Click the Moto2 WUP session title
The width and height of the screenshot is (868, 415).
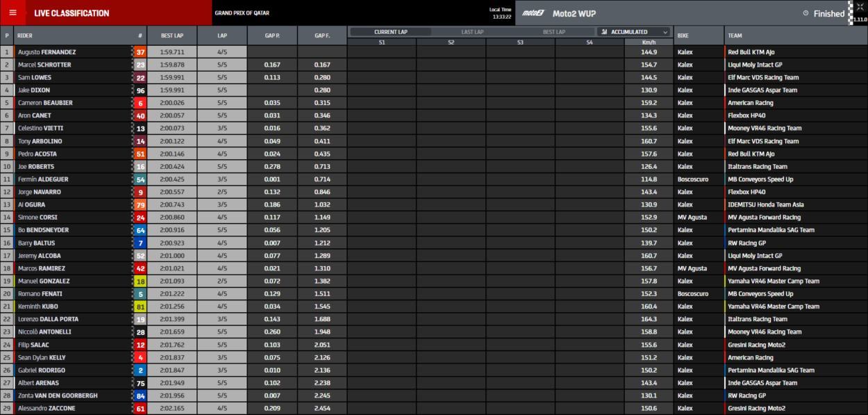[574, 13]
